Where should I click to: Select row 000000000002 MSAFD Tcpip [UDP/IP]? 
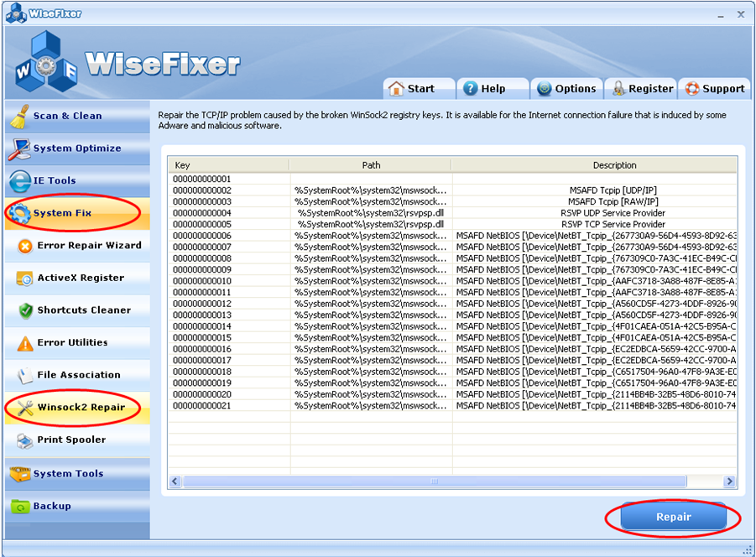[452, 190]
